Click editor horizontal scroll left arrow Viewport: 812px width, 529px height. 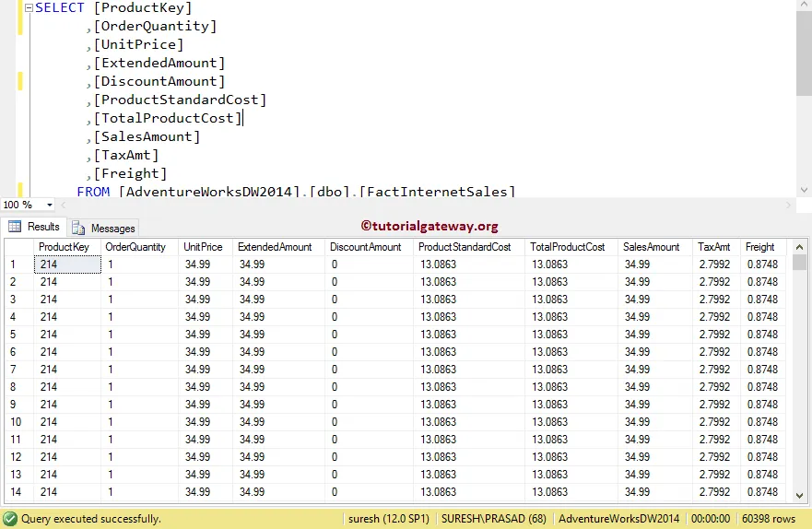tap(64, 205)
